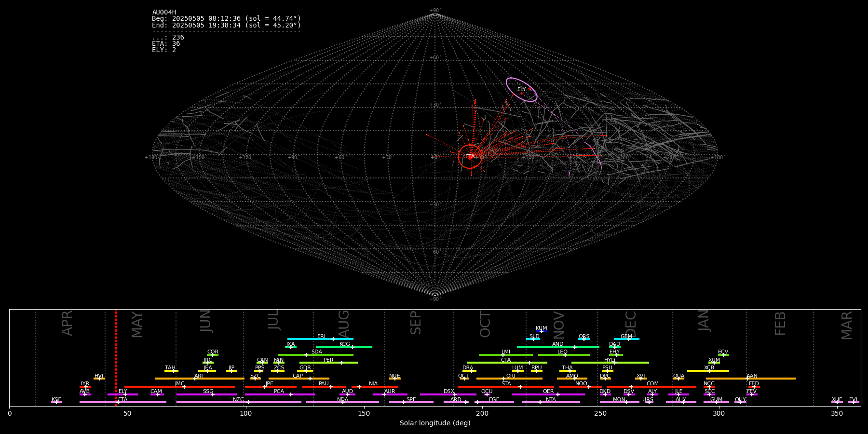This screenshot has width=868, height=434.
Task: Click the MAY month label
Action: [x=137, y=324]
